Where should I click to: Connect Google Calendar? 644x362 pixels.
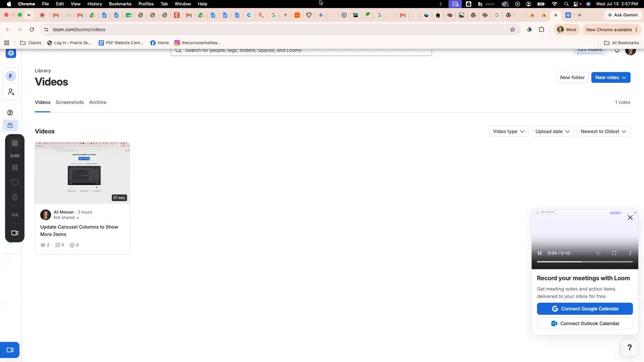[585, 309]
